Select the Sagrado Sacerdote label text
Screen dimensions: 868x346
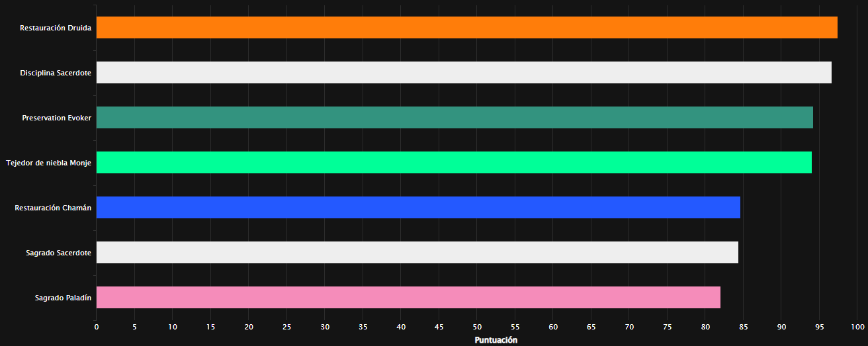[58, 253]
